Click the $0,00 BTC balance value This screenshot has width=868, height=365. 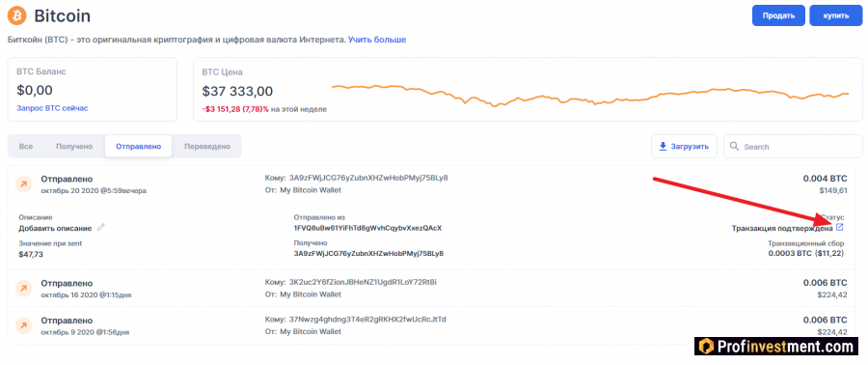click(x=35, y=90)
